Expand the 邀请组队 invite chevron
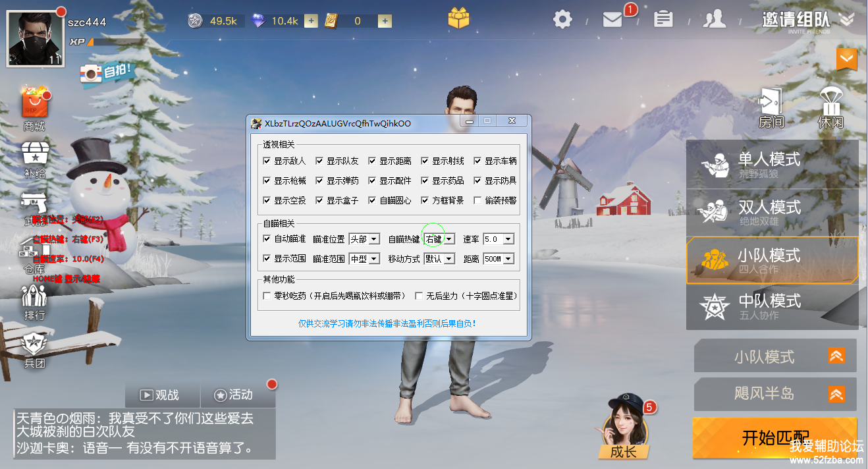 click(847, 20)
